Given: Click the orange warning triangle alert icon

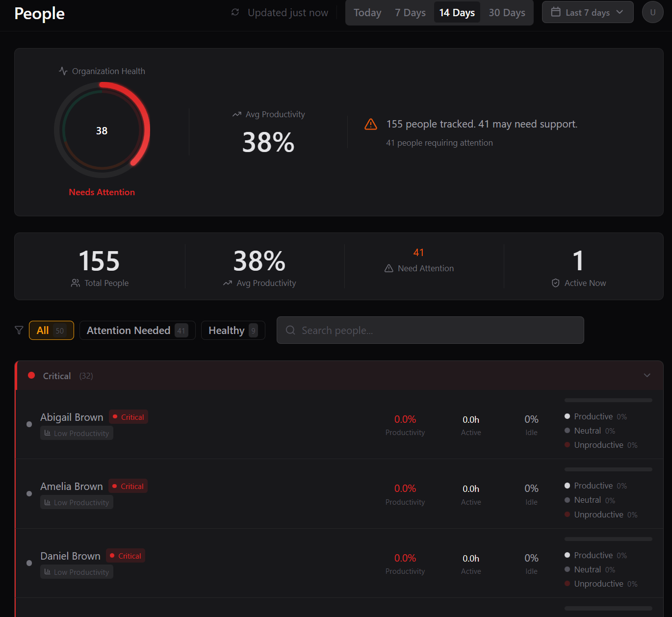Looking at the screenshot, I should pyautogui.click(x=371, y=125).
